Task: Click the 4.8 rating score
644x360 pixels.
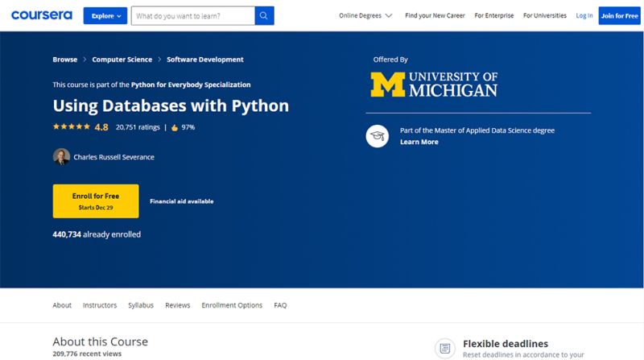Action: click(x=101, y=127)
